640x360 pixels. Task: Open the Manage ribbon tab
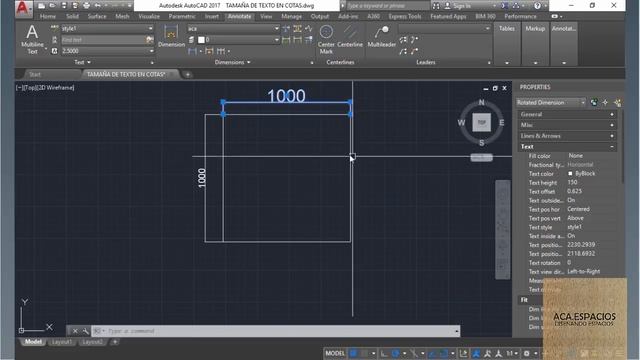(291, 16)
